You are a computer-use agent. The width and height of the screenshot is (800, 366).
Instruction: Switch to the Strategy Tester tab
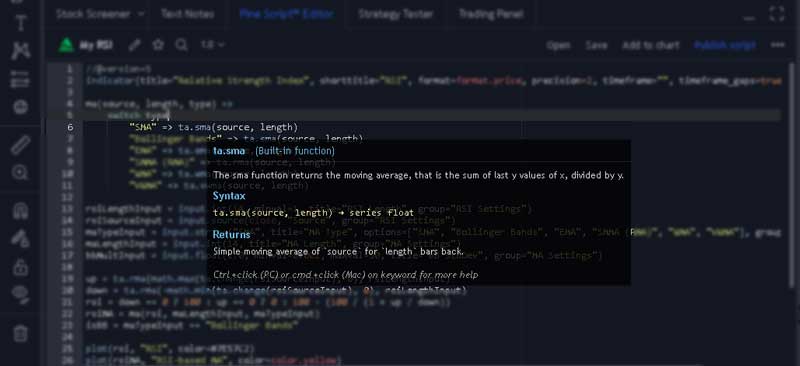[395, 14]
